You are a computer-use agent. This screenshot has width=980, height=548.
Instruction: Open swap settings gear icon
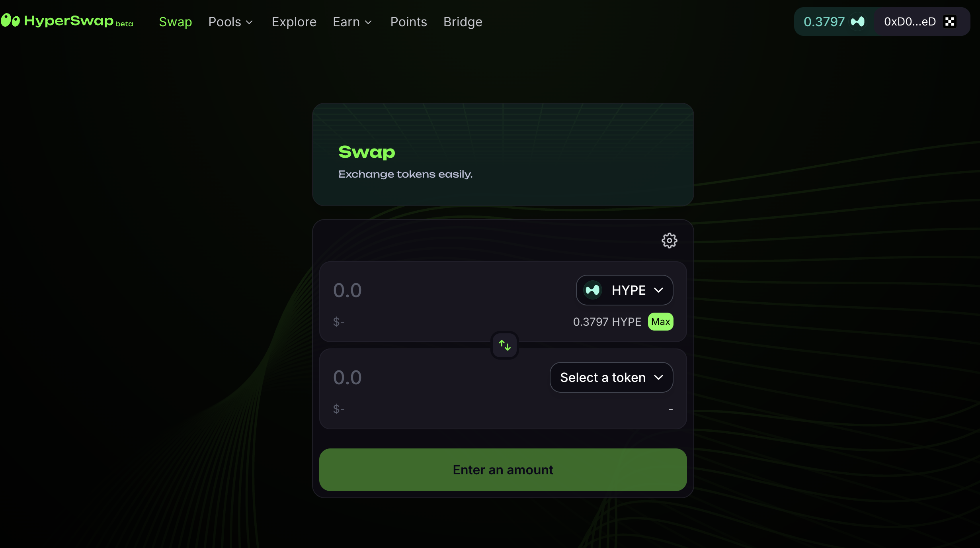[x=669, y=241]
